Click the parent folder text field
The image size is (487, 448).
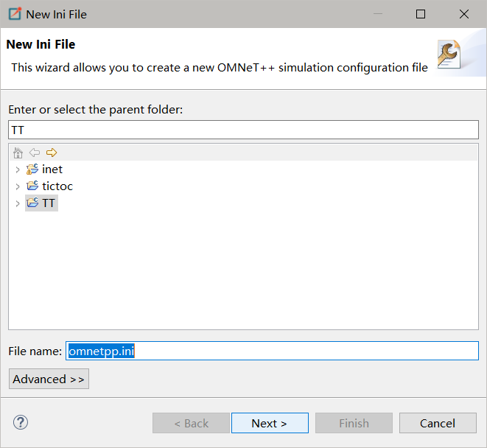click(x=243, y=129)
